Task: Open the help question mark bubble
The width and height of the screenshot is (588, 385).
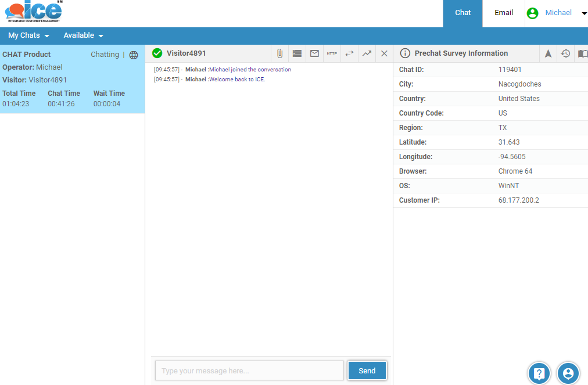Action: click(539, 373)
